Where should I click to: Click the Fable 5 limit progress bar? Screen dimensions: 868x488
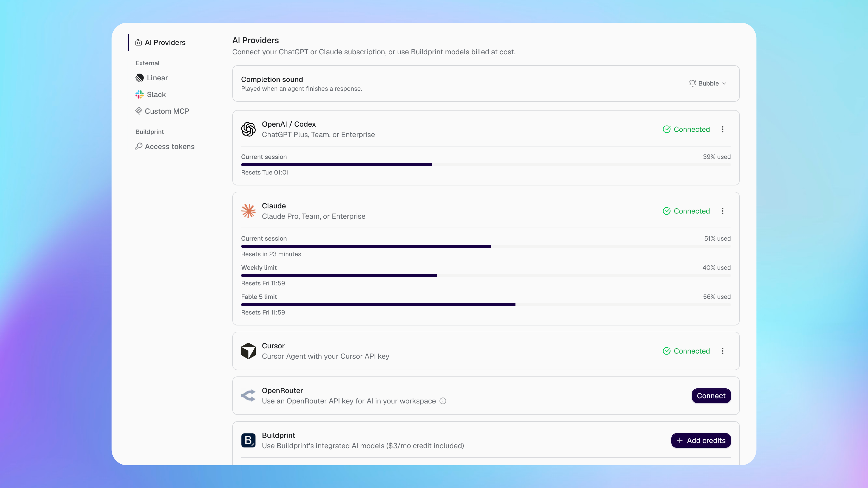[x=486, y=305]
